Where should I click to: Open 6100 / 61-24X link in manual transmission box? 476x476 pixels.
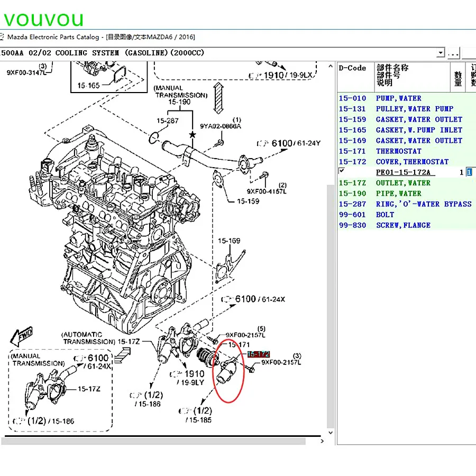93,362
